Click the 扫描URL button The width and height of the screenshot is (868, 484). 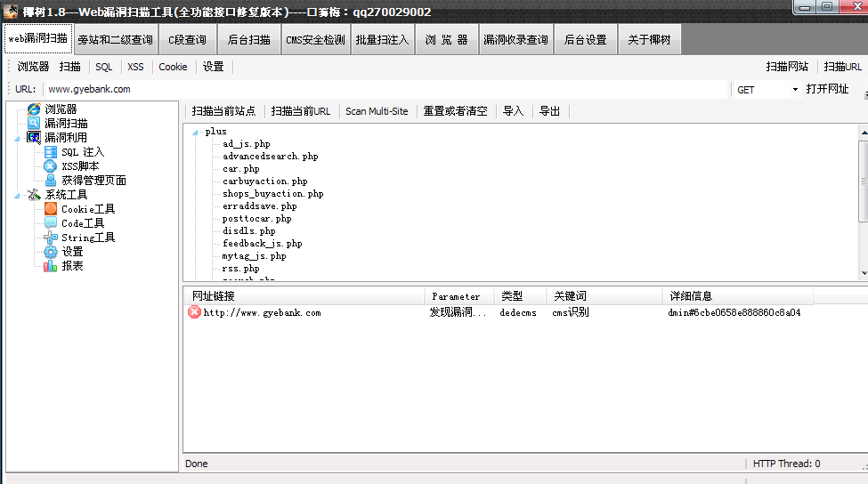(842, 67)
